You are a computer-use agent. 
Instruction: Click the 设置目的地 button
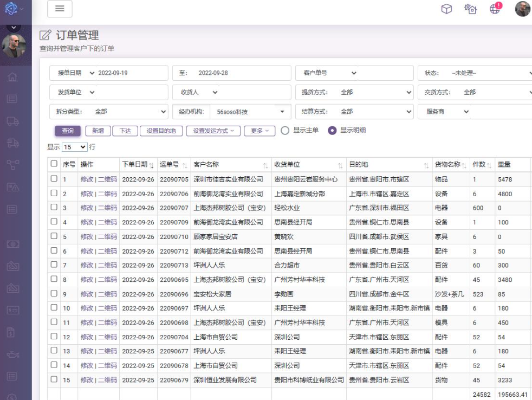tap(161, 131)
